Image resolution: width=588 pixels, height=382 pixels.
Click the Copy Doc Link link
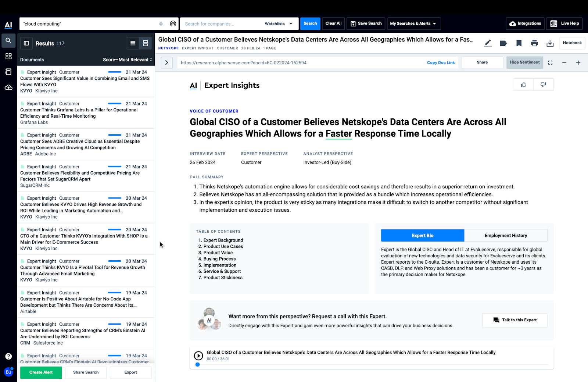(x=441, y=63)
